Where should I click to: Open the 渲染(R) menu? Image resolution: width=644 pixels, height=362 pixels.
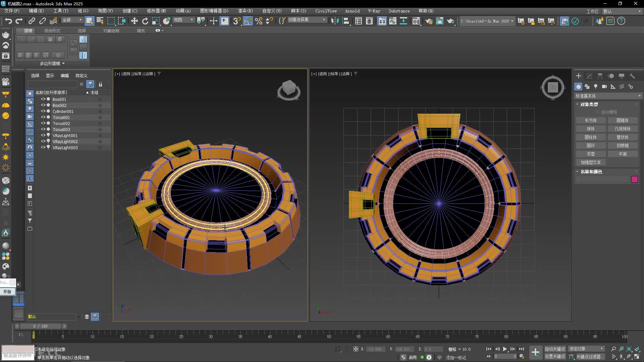coord(245,11)
